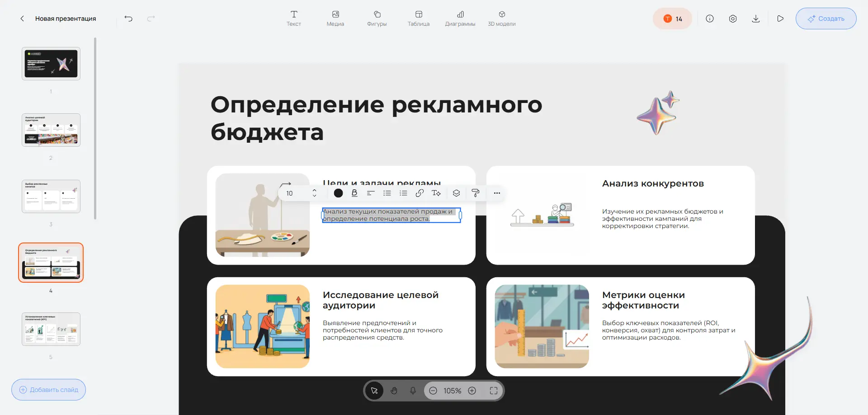Redo the last undone action
Viewport: 868px width, 415px height.
151,19
